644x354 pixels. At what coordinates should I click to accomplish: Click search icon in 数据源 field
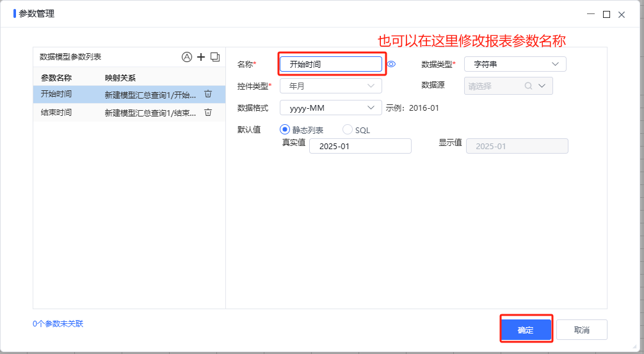(x=528, y=86)
